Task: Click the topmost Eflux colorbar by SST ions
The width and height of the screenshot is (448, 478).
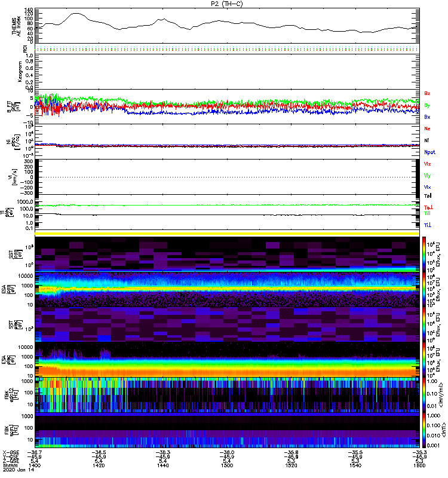Action: tap(424, 254)
